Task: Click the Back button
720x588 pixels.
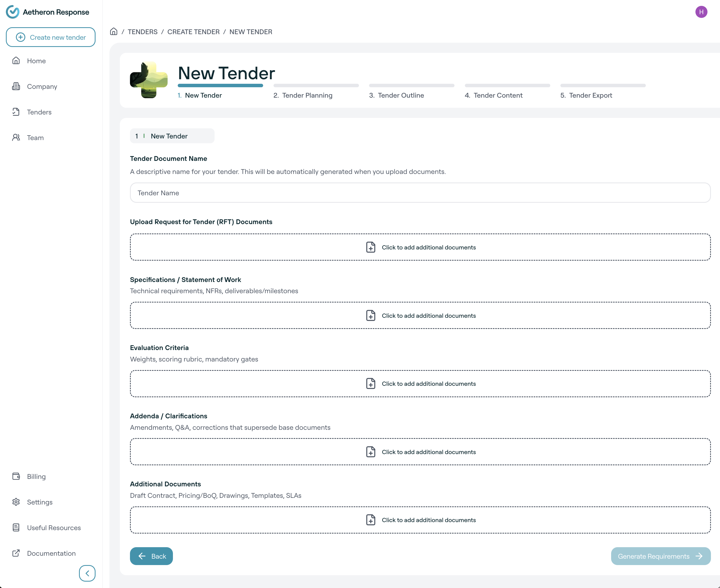Action: pyautogui.click(x=151, y=556)
